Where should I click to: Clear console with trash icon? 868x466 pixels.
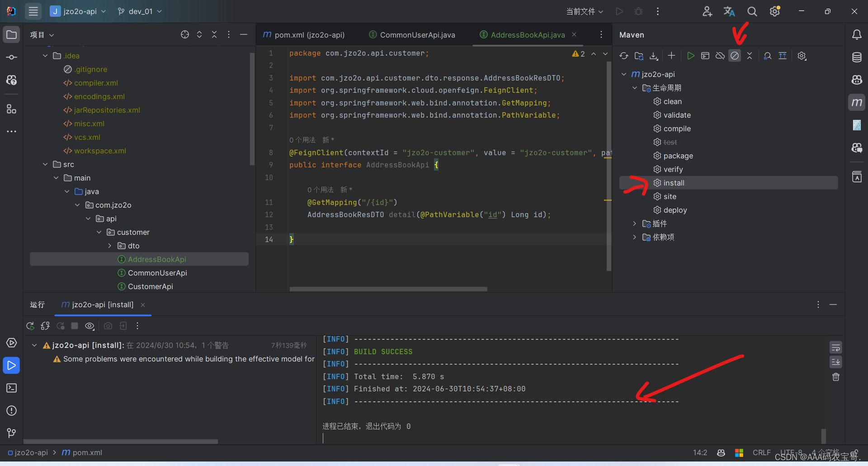[x=836, y=377]
